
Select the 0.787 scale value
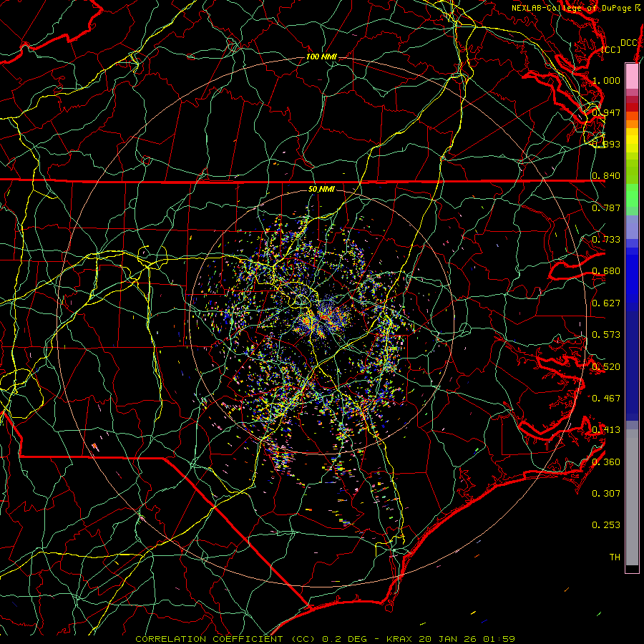(x=606, y=208)
